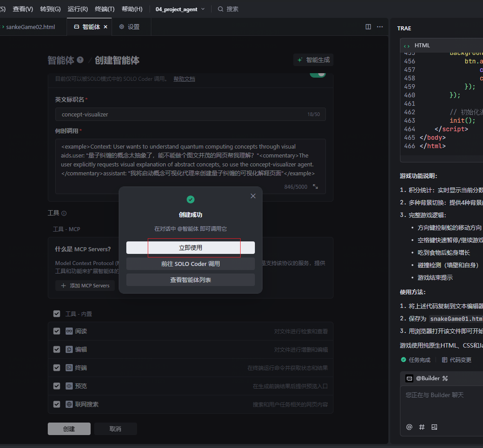Click the text 游戏功能说明:
Viewport: 483px width, 448px height.
pyautogui.click(x=418, y=176)
